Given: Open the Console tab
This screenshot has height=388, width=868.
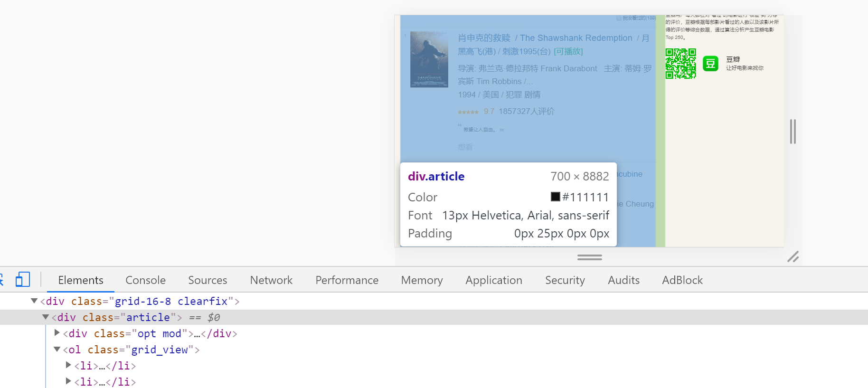Looking at the screenshot, I should (146, 280).
